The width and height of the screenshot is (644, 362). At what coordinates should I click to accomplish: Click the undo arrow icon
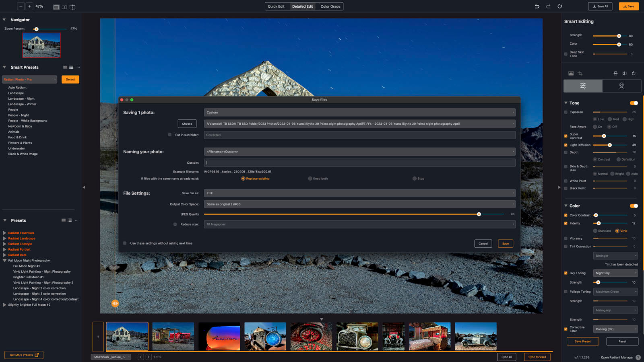(x=537, y=6)
